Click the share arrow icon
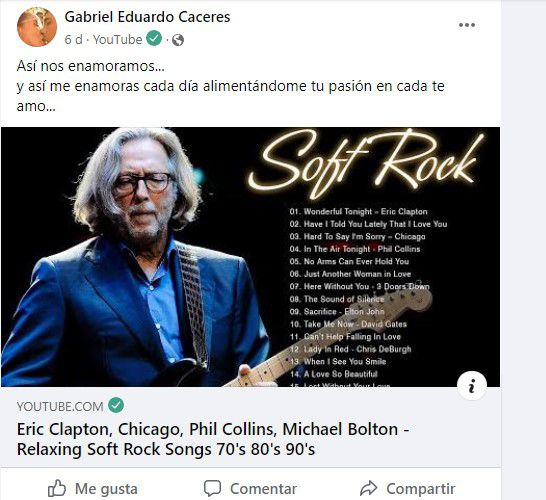Viewport: 546px width, 500px height. tap(369, 488)
